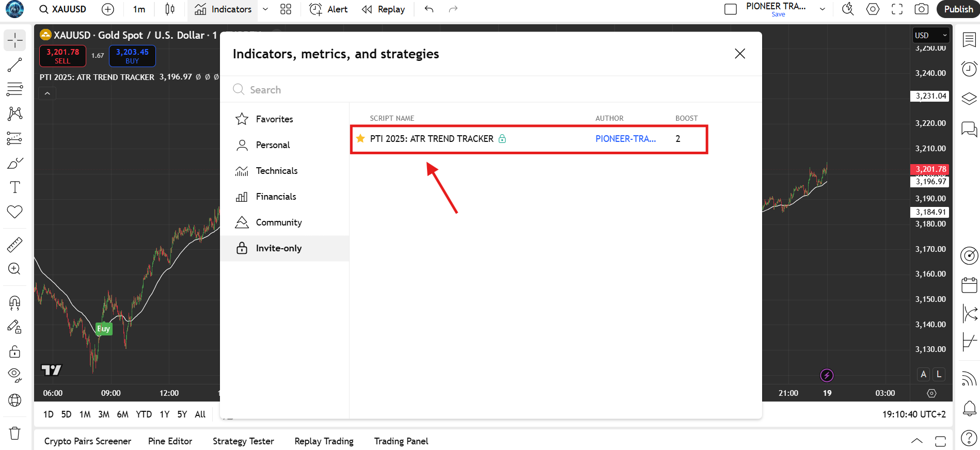Viewport: 980px width, 450px height.
Task: Add symbol to compare with the plus icon
Action: click(108, 9)
